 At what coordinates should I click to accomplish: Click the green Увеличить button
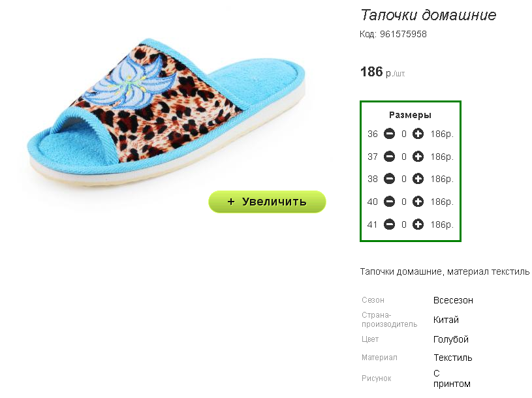[267, 202]
